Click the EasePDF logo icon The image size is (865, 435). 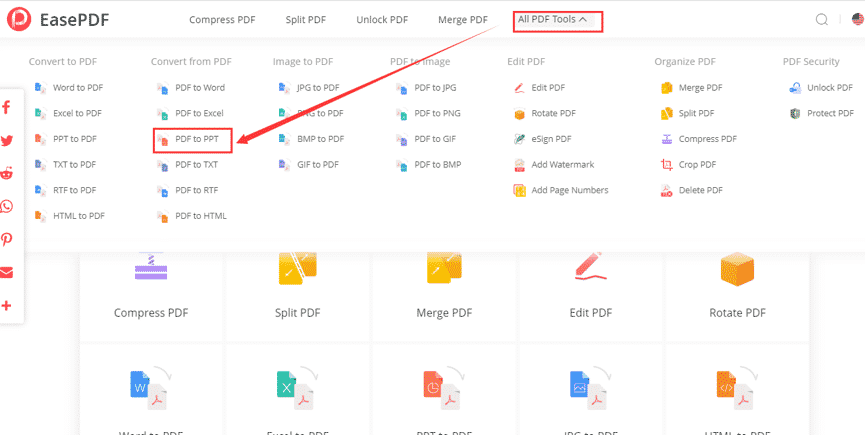(19, 19)
